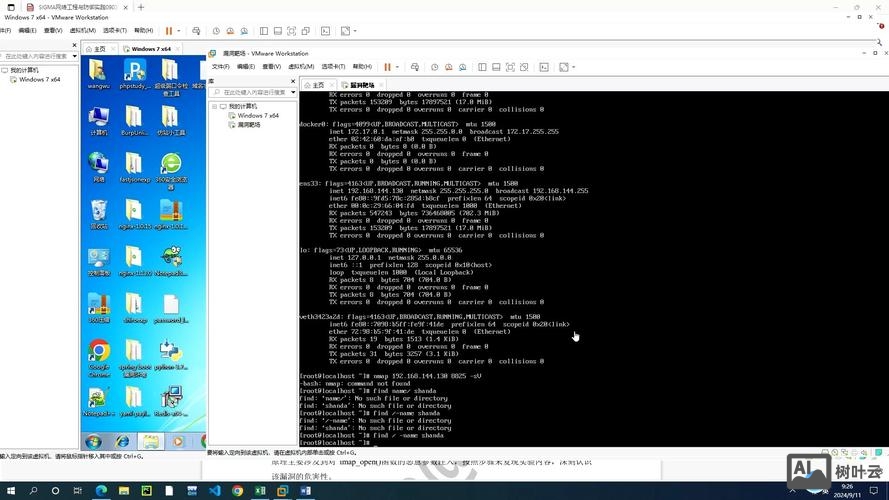The height and width of the screenshot is (500, 889).
Task: Open the 虚拟机(M) menu in inner window
Action: click(x=301, y=67)
